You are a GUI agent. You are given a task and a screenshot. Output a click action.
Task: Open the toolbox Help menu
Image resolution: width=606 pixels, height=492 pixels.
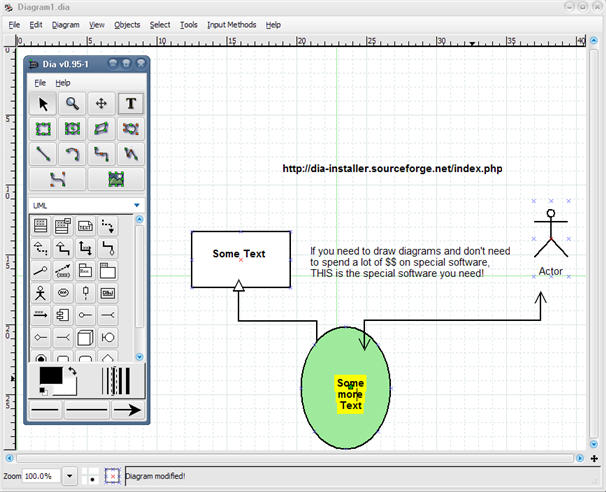coord(63,83)
